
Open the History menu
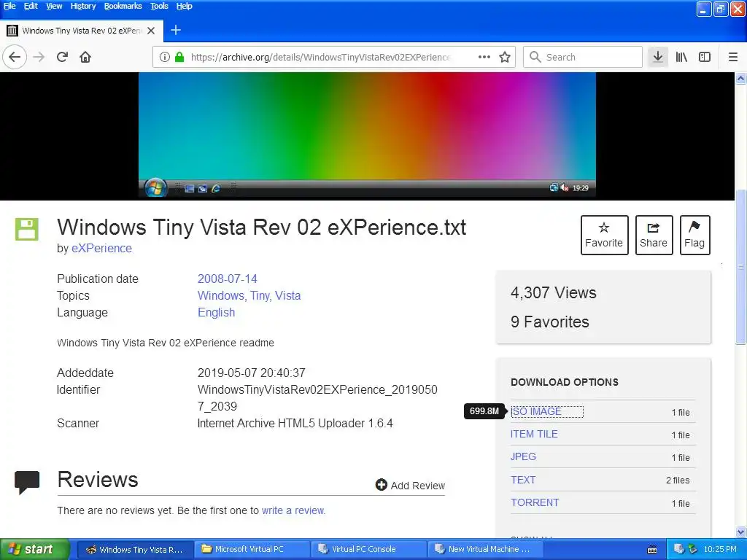83,6
